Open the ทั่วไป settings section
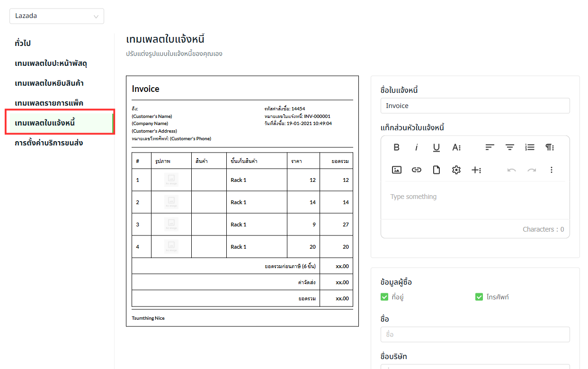Screen dimensions: 588x369 [x=23, y=43]
